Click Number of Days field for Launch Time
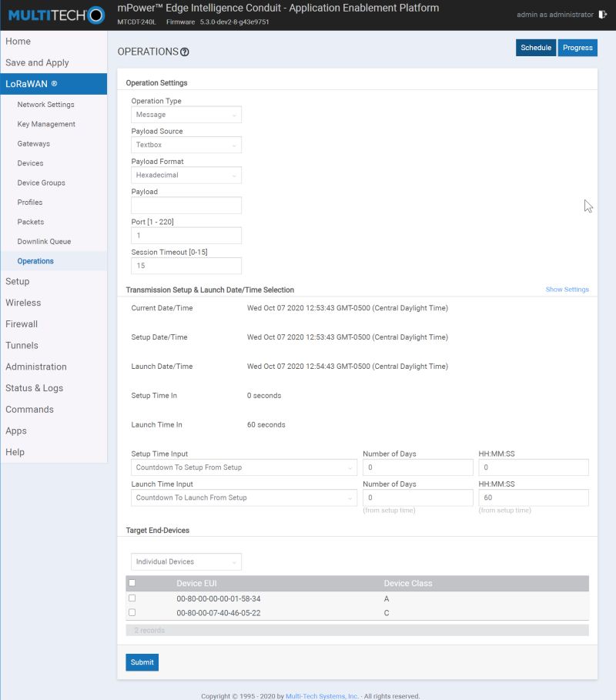The width and height of the screenshot is (616, 700). click(x=418, y=497)
